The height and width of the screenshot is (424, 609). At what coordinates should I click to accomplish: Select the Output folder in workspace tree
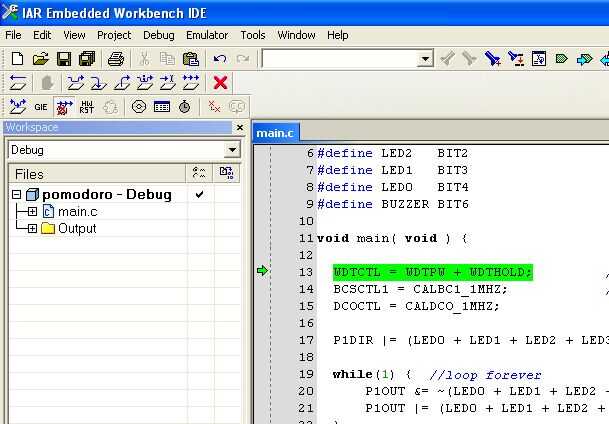[x=77, y=228]
